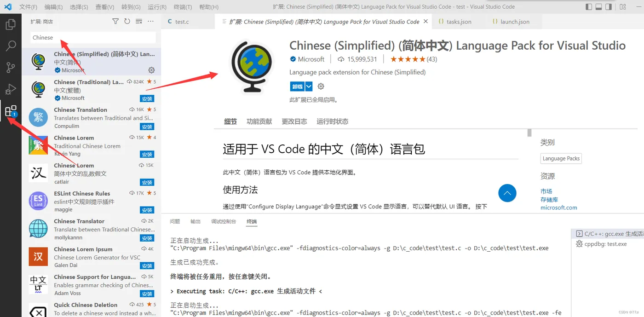The height and width of the screenshot is (317, 644).
Task: Click the Chinese Translation extension icon
Action: click(38, 118)
